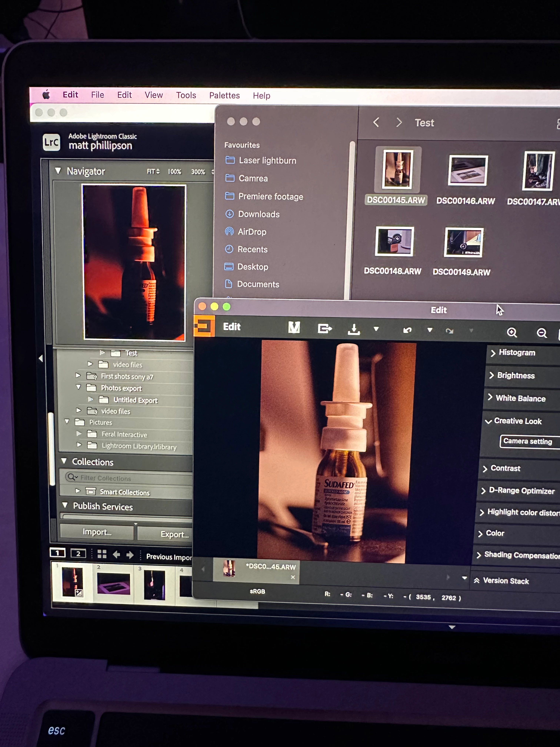Select second window display 2
This screenshot has width=560, height=747.
click(x=78, y=554)
